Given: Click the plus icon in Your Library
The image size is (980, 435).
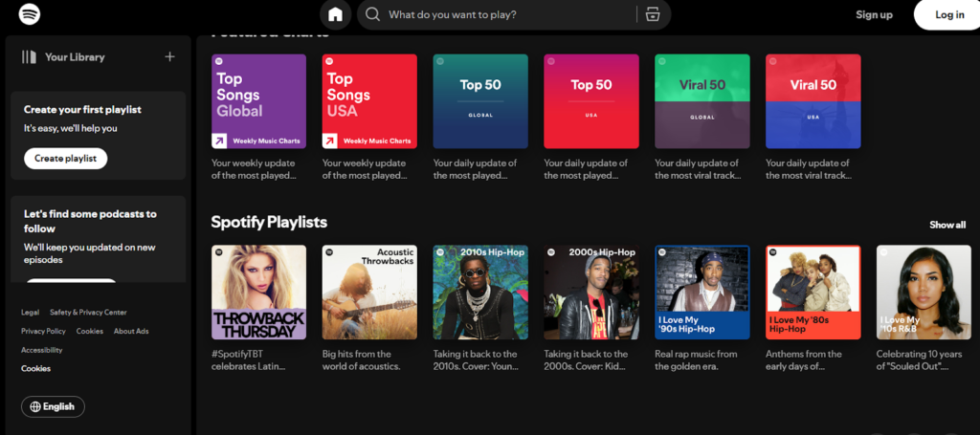Looking at the screenshot, I should coord(169,56).
